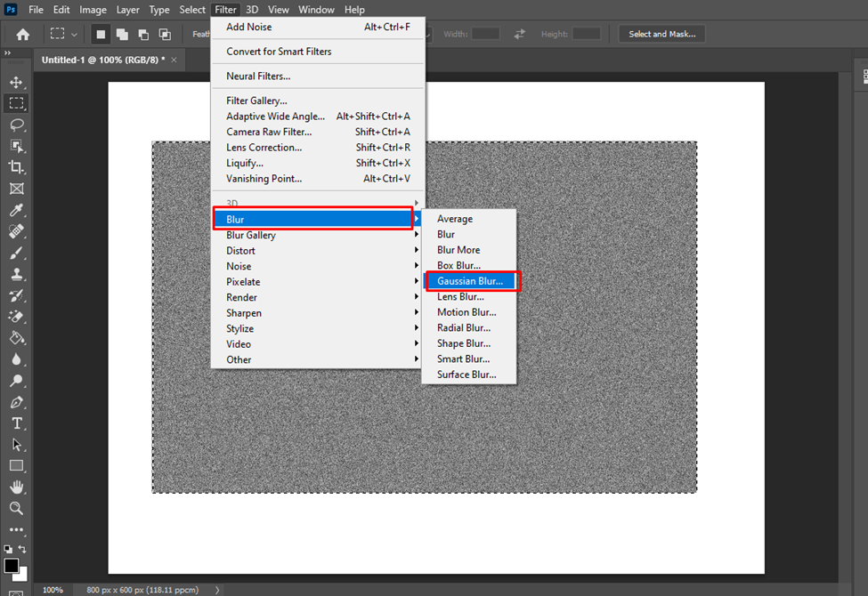
Task: Expand the Blur Gallery submenu
Action: [x=315, y=235]
